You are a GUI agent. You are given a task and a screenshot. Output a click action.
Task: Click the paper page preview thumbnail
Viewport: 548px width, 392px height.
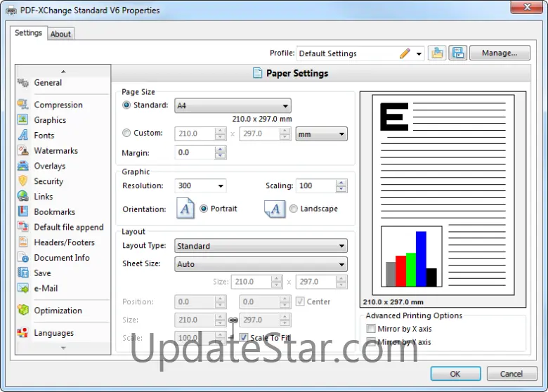tap(443, 195)
